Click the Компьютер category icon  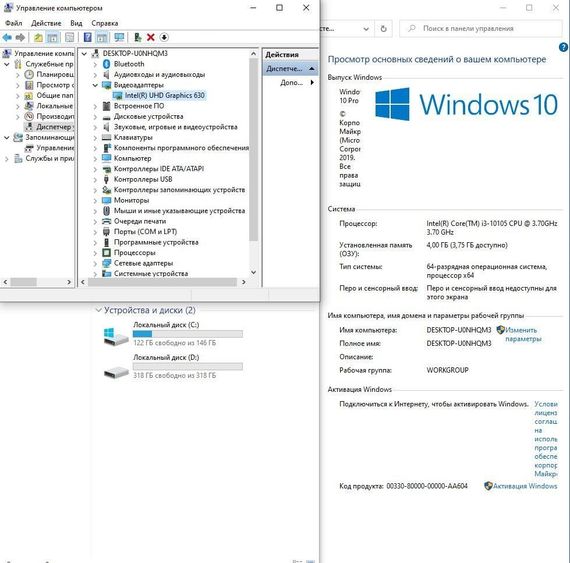point(107,158)
